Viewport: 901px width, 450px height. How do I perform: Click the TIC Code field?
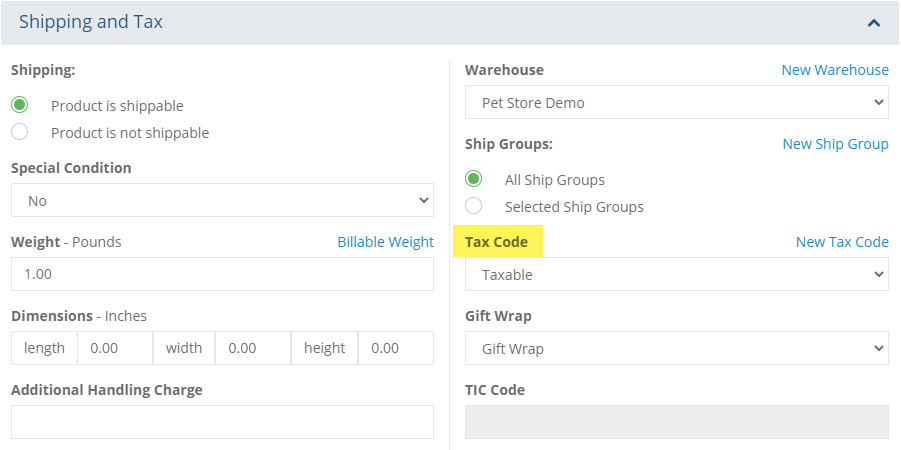coord(676,422)
